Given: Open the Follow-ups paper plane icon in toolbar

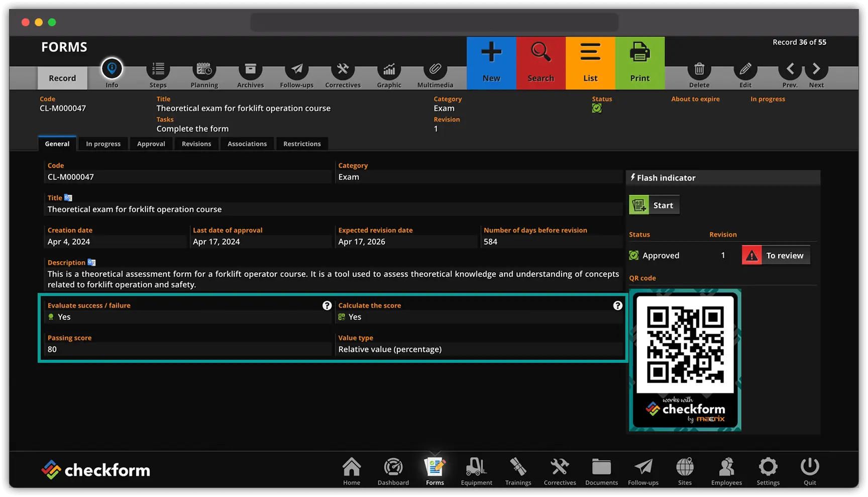Looking at the screenshot, I should [x=296, y=69].
